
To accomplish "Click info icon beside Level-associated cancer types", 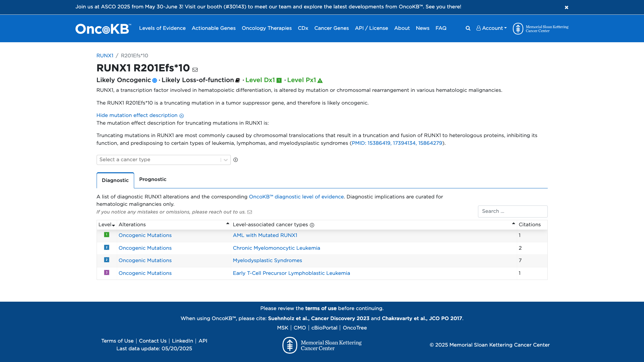I will (312, 225).
